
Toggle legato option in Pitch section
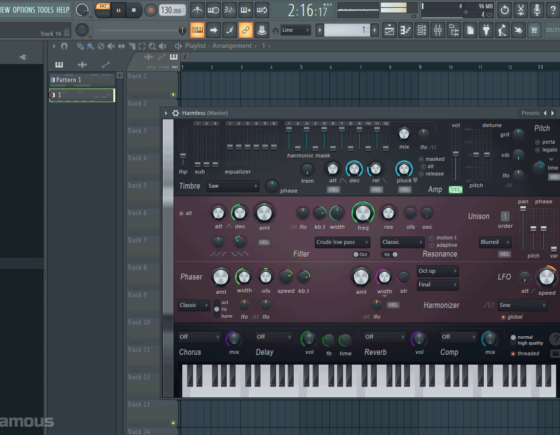(x=546, y=150)
